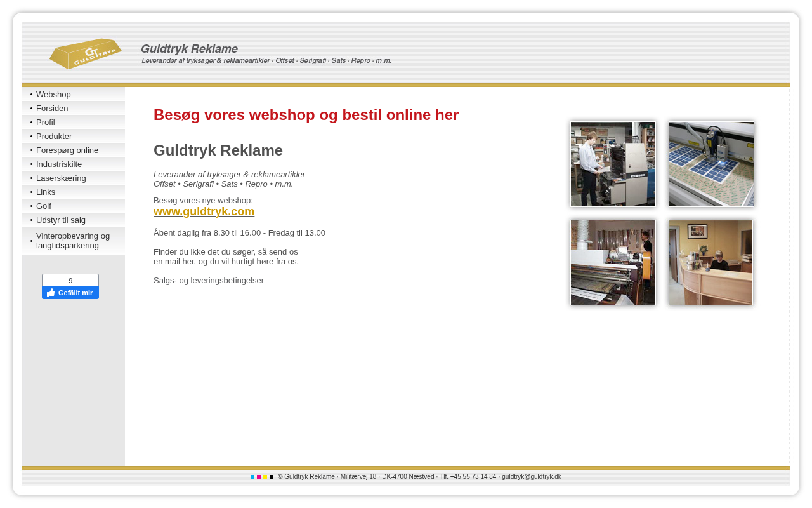
Task: Open the laser cutting machine photo
Action: tap(711, 164)
